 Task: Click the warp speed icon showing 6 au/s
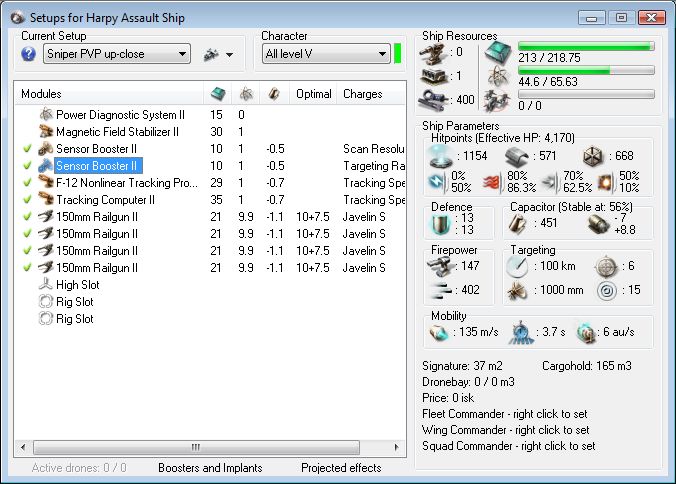tap(586, 333)
